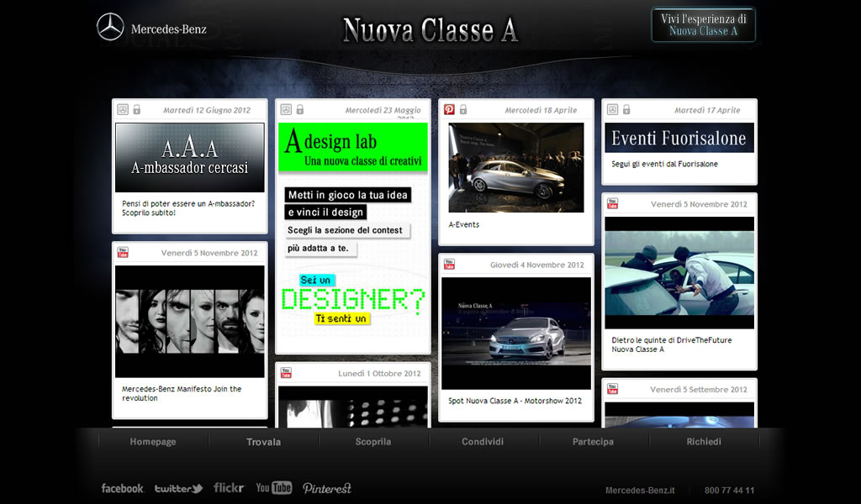Play the Mercedes-Benz Manifesto faces video
The width and height of the screenshot is (861, 504).
tap(190, 322)
